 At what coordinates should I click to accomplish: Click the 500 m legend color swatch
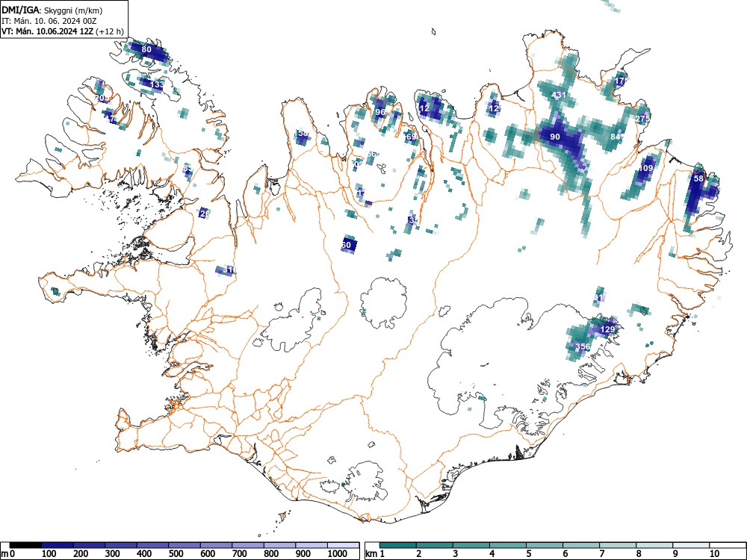(x=185, y=545)
